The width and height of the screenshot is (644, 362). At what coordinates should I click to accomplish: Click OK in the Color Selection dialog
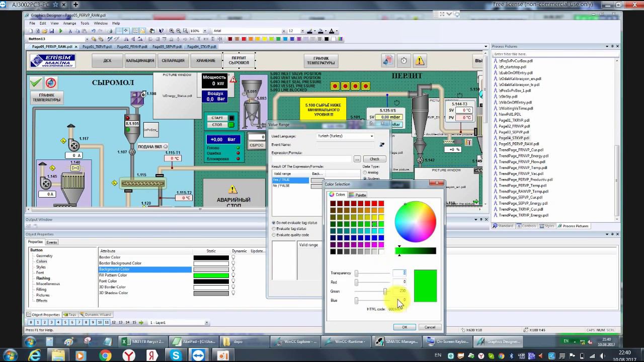pos(405,327)
